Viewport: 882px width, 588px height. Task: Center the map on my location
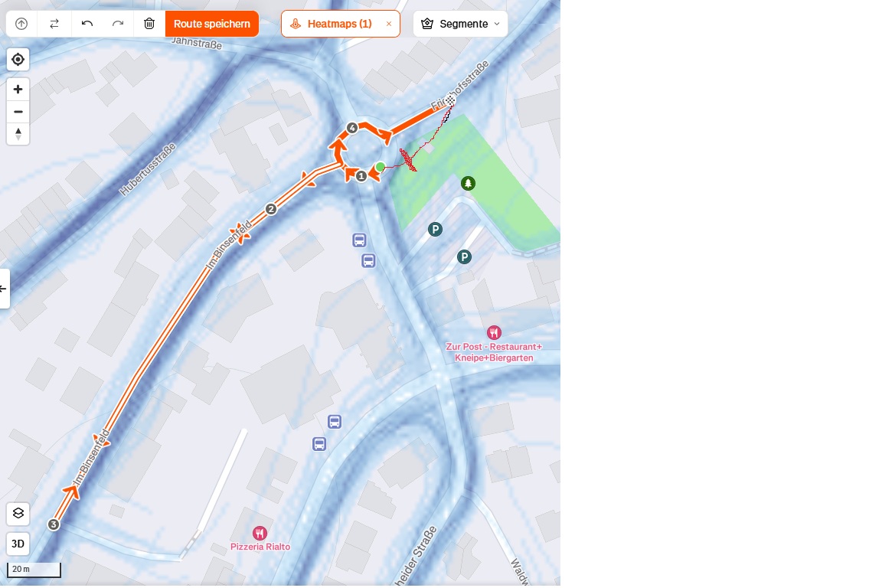pos(18,59)
